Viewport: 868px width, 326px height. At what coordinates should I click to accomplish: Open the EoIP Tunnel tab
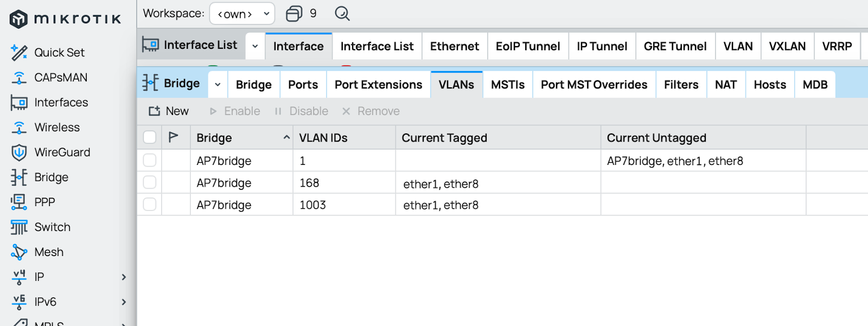[528, 46]
